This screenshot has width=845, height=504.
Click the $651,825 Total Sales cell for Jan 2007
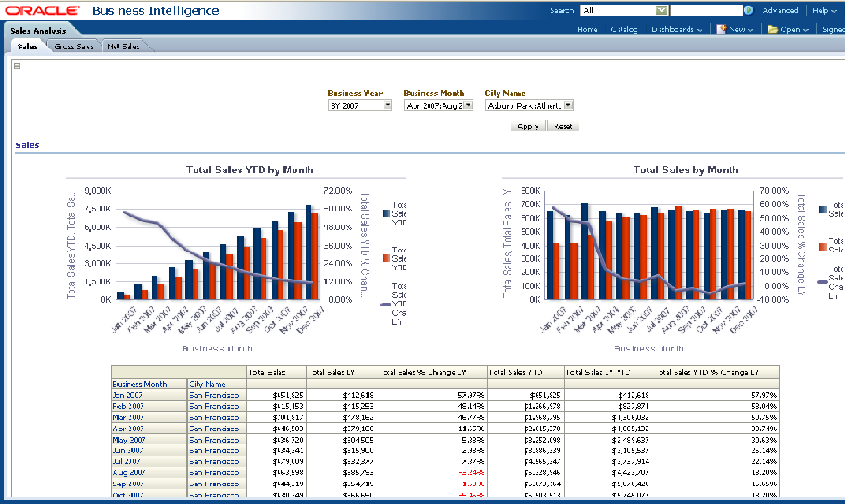pyautogui.click(x=277, y=395)
